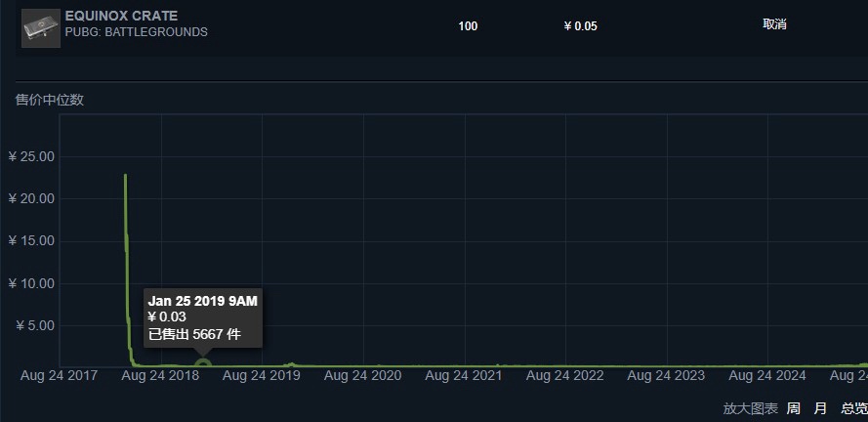The height and width of the screenshot is (422, 868).
Task: Click the PUBG: BATTLEGROUNDS game label
Action: coord(136,32)
